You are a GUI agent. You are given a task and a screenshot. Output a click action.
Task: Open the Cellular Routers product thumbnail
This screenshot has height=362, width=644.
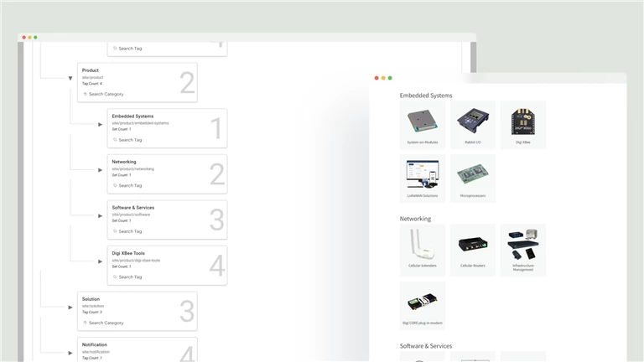click(473, 250)
